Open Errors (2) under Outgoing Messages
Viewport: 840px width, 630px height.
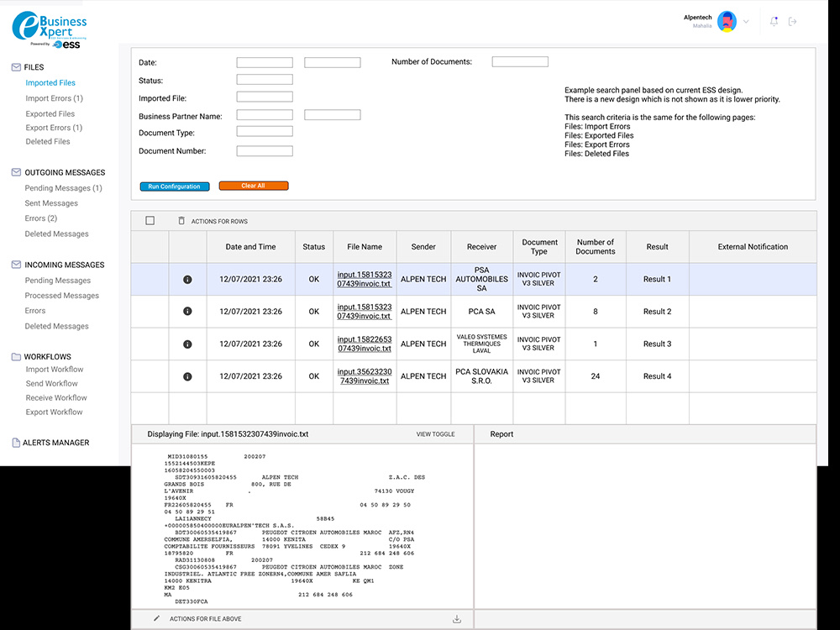[x=40, y=218]
